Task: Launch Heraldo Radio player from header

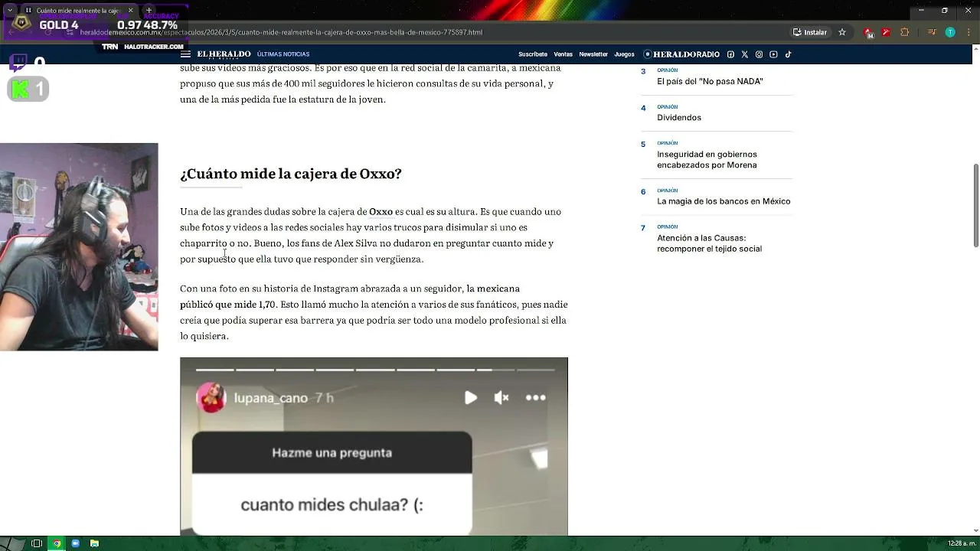Action: click(681, 54)
